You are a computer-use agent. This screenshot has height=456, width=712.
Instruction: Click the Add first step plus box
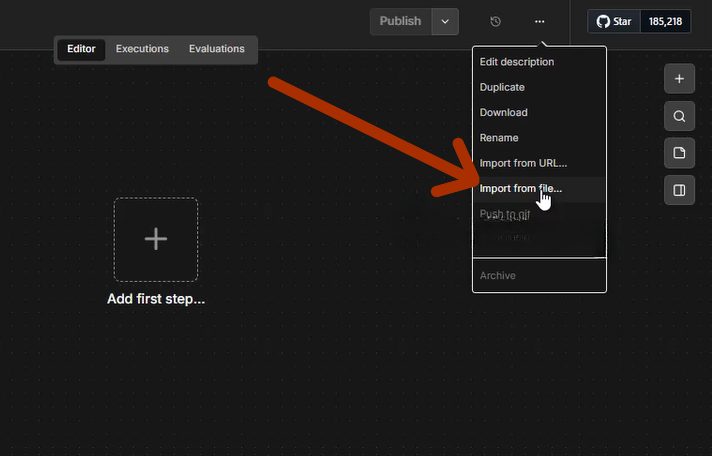click(x=156, y=239)
